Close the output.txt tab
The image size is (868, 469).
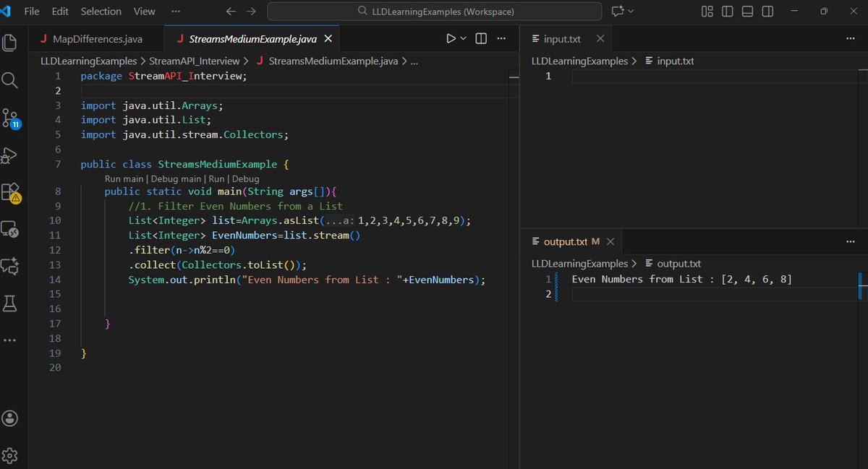[611, 241]
